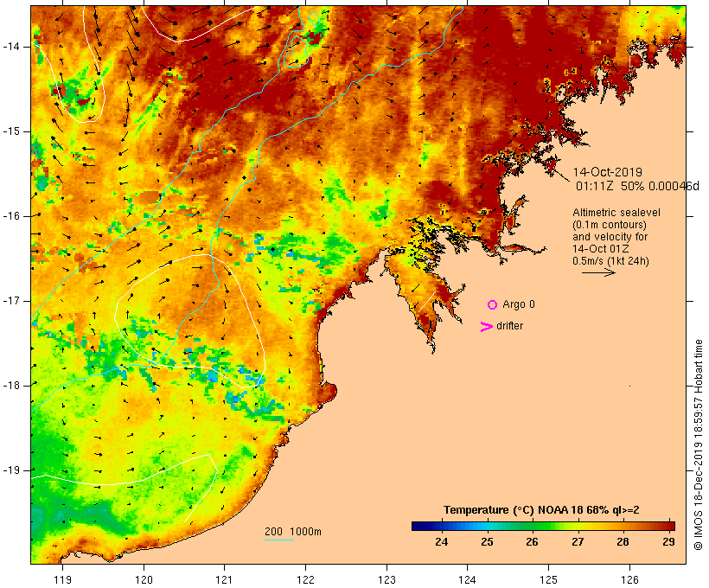Click the '-14' latitude axis label
709x588 pixels.
tap(10, 47)
